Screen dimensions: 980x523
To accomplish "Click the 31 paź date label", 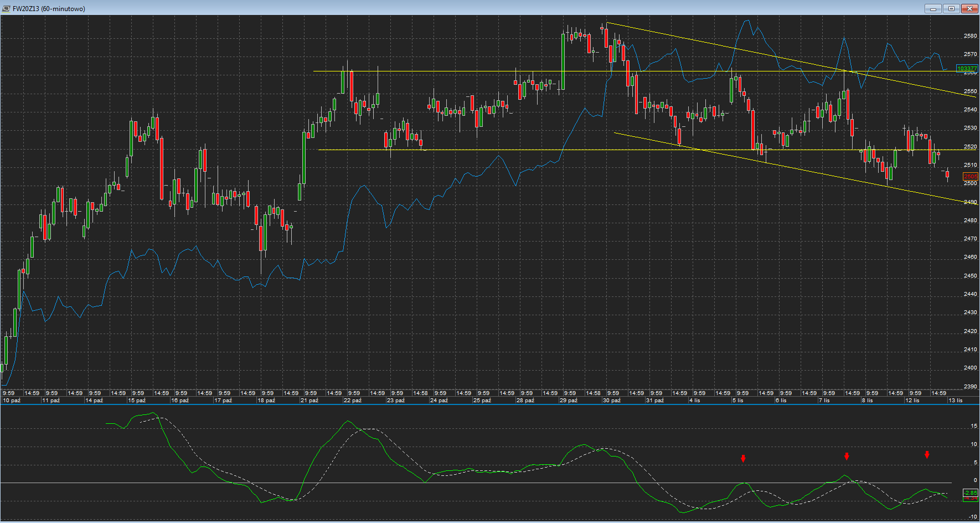I will pyautogui.click(x=656, y=401).
